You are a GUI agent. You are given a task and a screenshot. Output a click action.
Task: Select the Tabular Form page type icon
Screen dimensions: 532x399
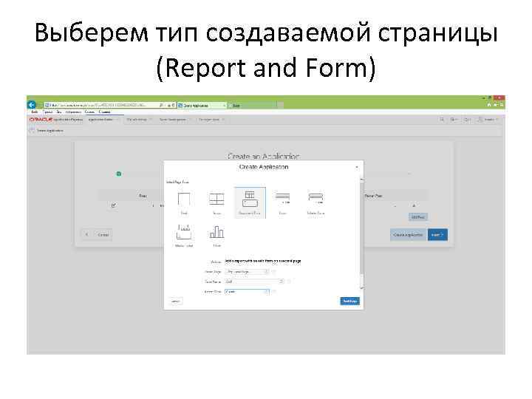point(316,198)
